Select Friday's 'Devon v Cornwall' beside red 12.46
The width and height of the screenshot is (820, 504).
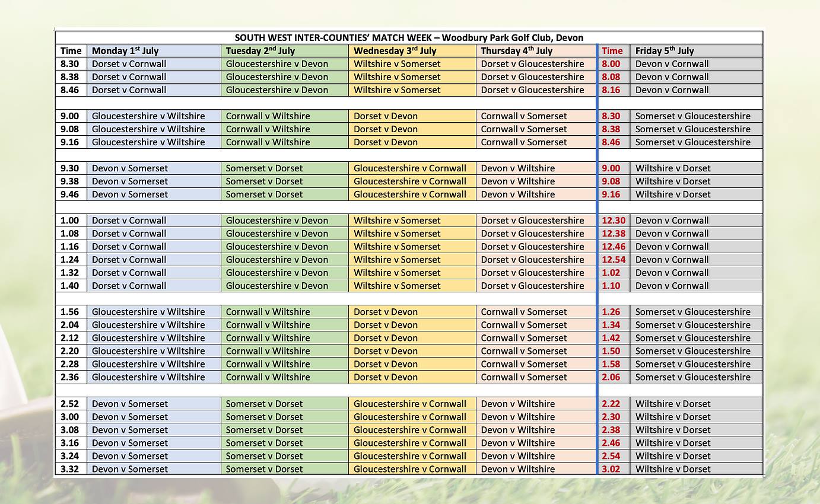[x=697, y=246]
